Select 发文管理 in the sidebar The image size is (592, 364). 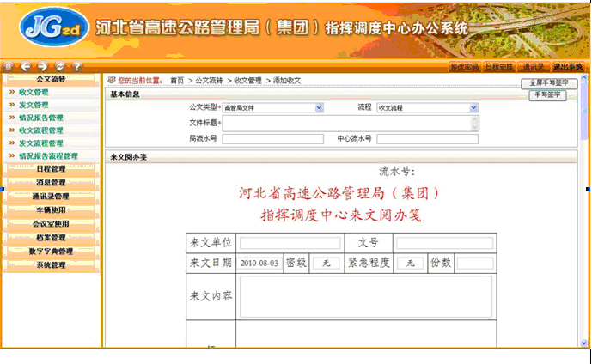click(34, 106)
